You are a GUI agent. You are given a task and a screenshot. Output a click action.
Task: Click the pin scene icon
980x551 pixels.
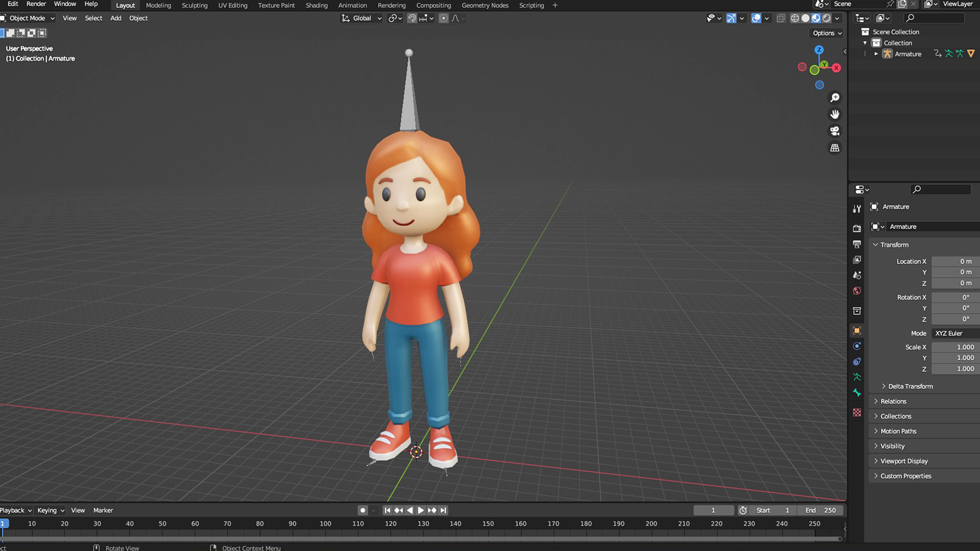click(x=890, y=4)
